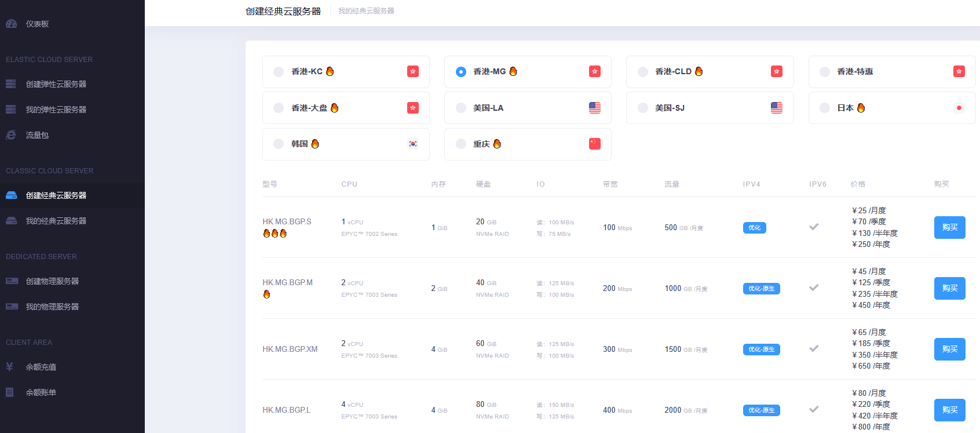Click the flame icon under HK.MG.BGP.M
Viewport: 980px width, 433px height.
(x=266, y=294)
